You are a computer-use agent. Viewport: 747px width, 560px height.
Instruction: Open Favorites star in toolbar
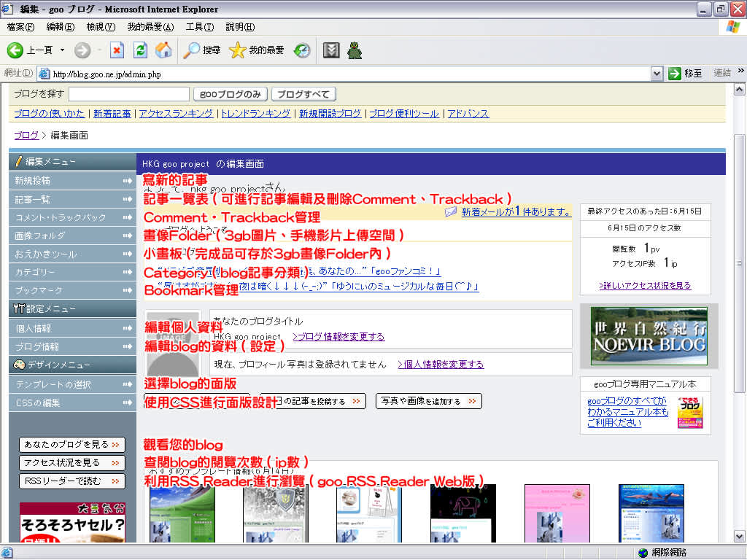(237, 50)
